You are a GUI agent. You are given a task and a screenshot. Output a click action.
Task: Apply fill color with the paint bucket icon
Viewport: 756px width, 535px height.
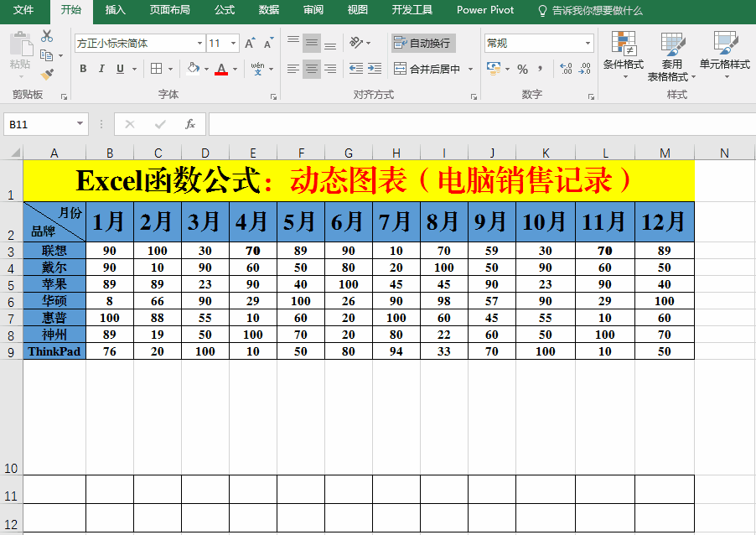click(x=194, y=69)
